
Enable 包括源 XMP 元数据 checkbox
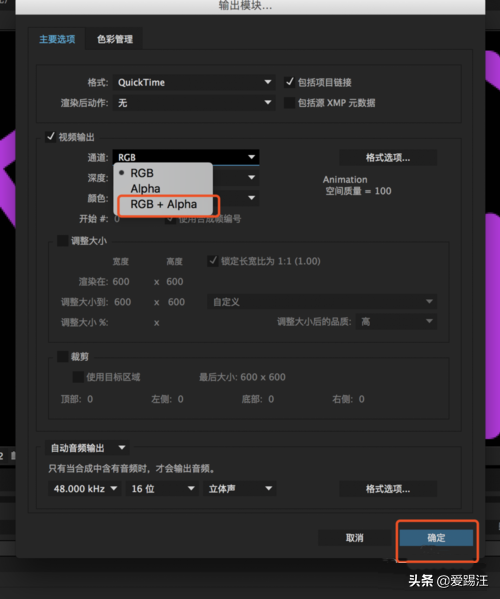point(290,103)
